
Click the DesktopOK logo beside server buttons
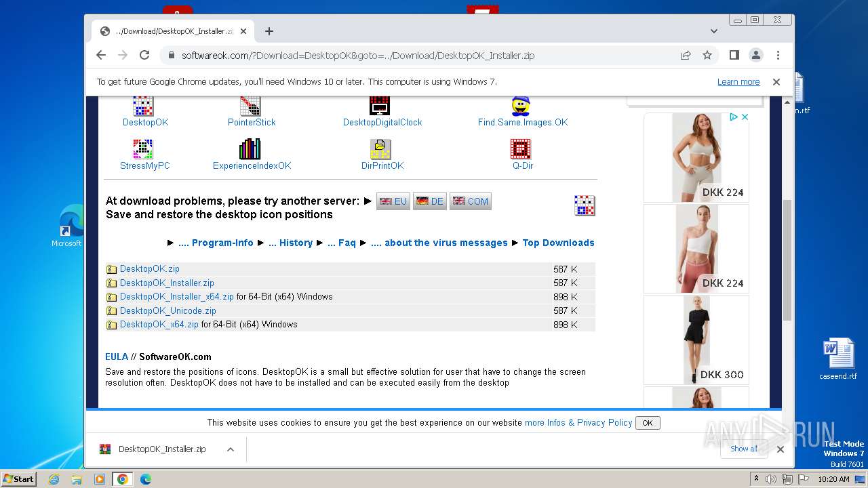(x=585, y=205)
